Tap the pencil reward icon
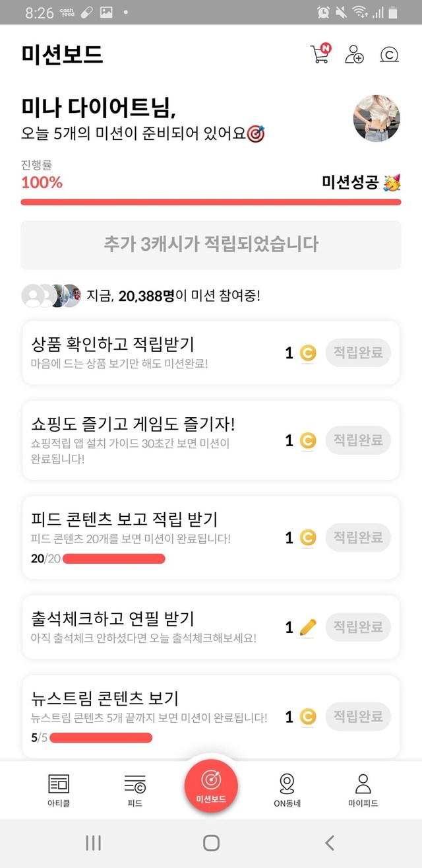The image size is (422, 868). 307,627
